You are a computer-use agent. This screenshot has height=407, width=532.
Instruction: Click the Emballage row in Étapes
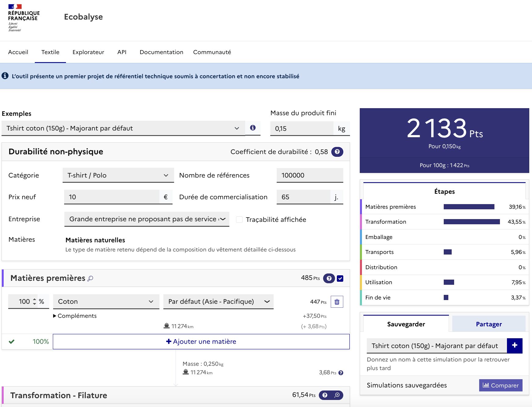point(444,237)
